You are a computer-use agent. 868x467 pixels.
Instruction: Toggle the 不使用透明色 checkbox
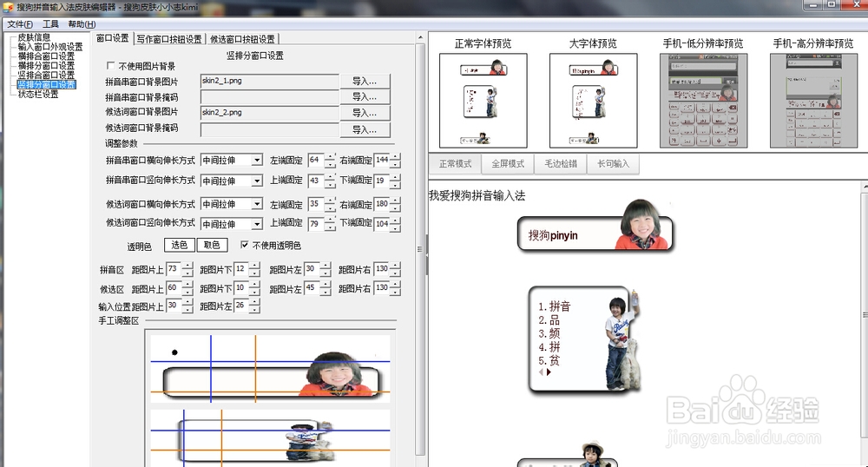pyautogui.click(x=245, y=245)
